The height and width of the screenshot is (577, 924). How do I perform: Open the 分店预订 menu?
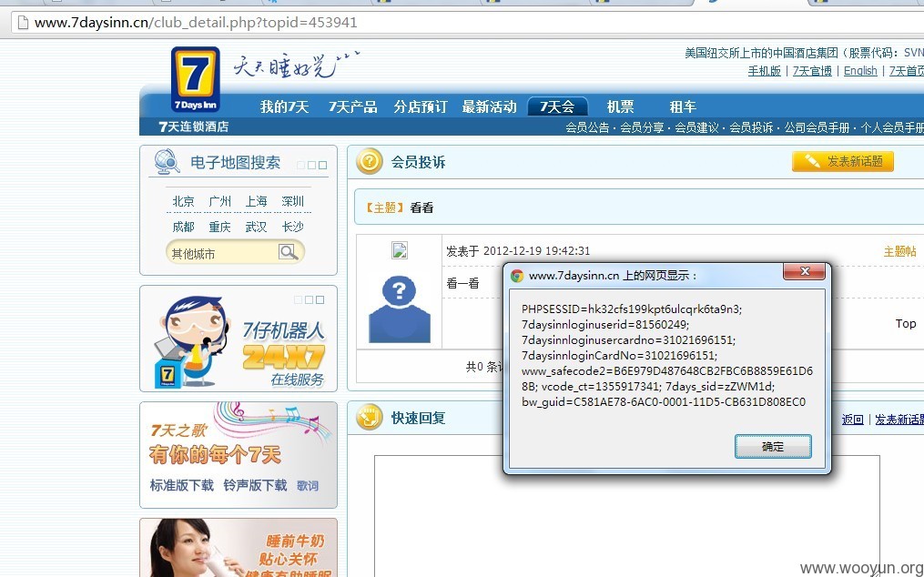tap(421, 106)
